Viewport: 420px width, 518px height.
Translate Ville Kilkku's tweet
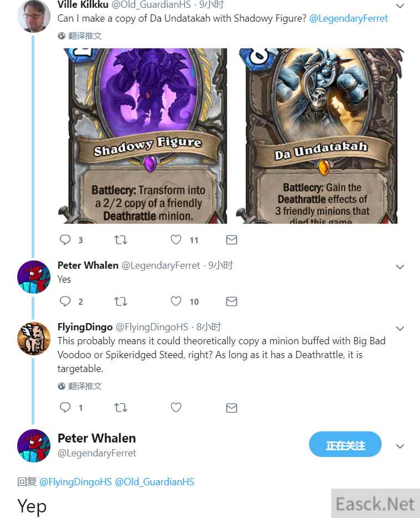click(x=79, y=36)
